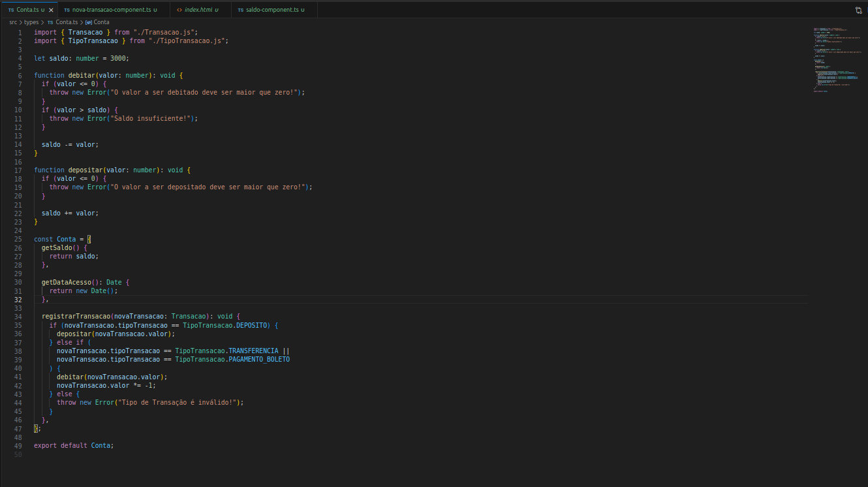Click the TipoTransacao.DEPOSITO reference
Screen dimensions: 868x487
pos(225,325)
